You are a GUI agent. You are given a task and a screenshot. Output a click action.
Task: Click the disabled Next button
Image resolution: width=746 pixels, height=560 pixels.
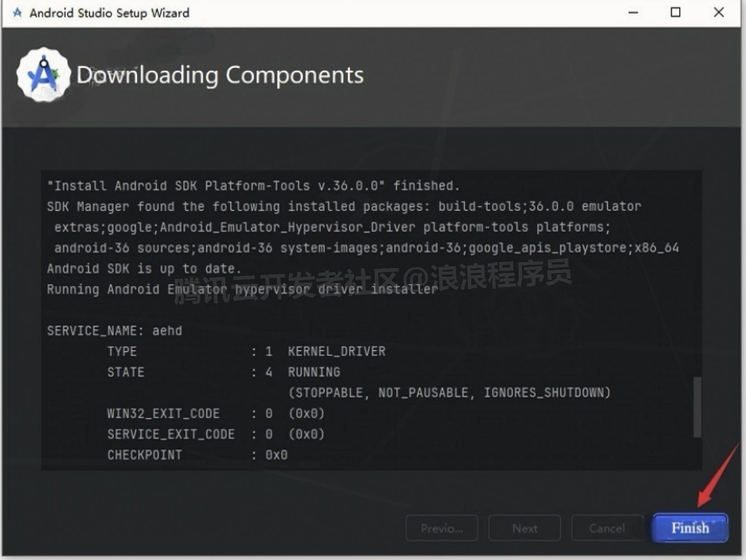click(524, 528)
